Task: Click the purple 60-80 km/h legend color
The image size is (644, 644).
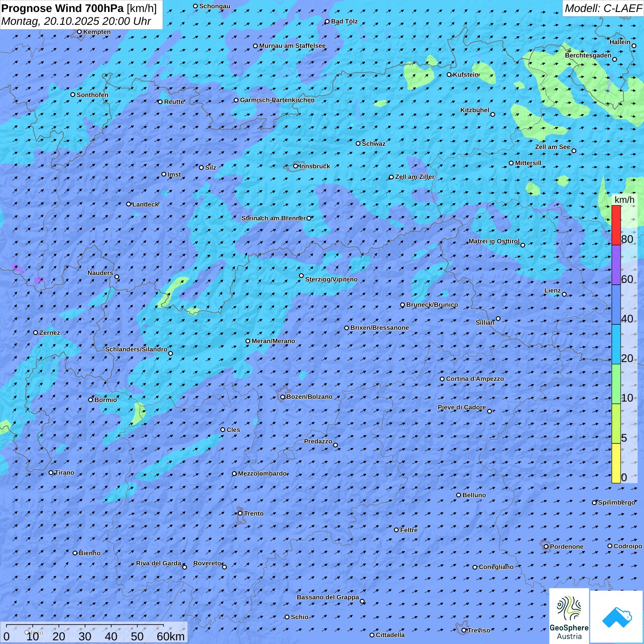Action: [x=616, y=265]
